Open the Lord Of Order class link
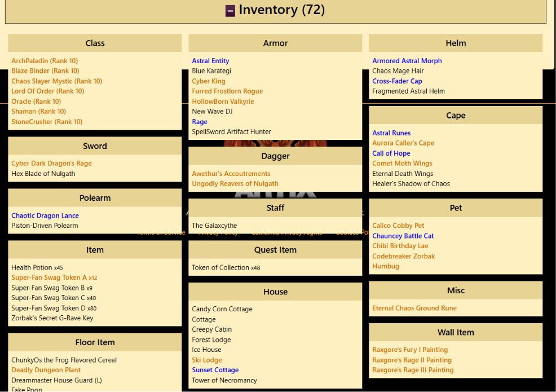 click(48, 91)
